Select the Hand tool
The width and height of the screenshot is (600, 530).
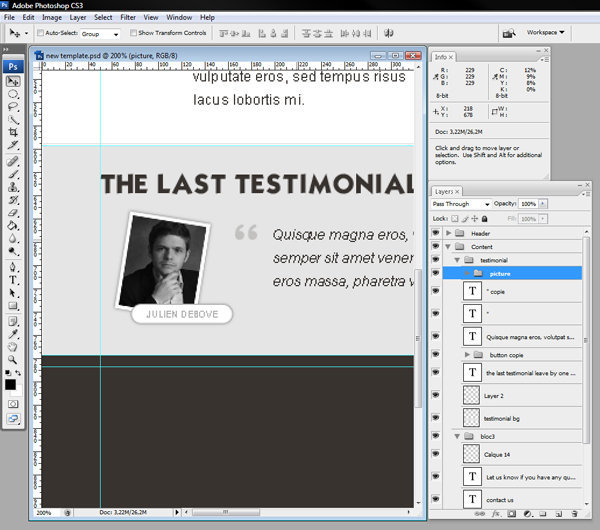13,347
